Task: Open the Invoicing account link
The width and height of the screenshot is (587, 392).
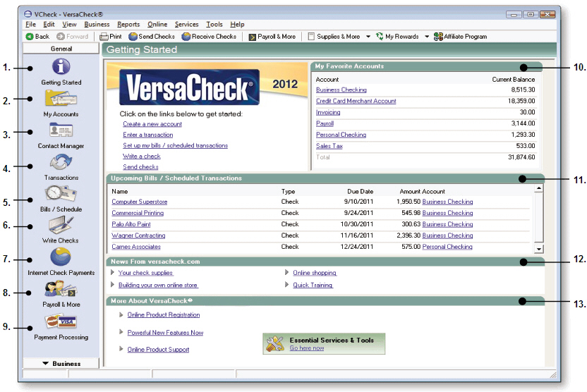Action: (328, 112)
